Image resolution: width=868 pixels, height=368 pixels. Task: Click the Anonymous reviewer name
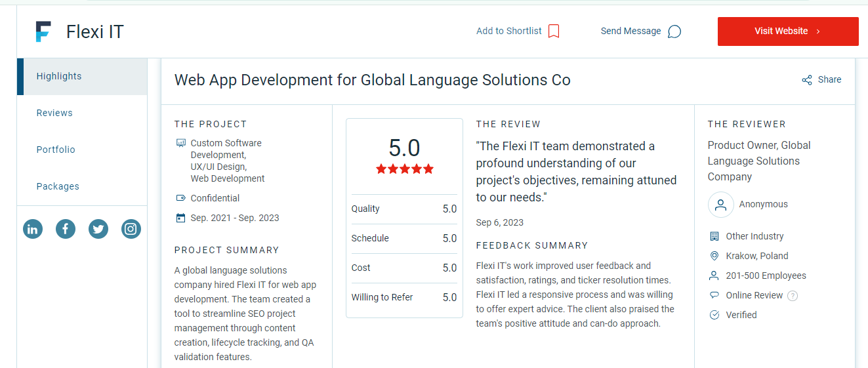click(764, 204)
